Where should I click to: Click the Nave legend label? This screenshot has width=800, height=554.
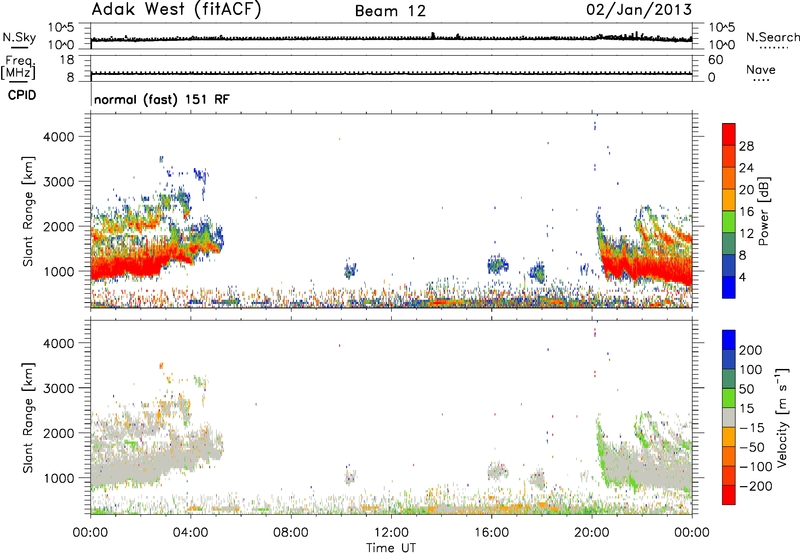pos(761,69)
